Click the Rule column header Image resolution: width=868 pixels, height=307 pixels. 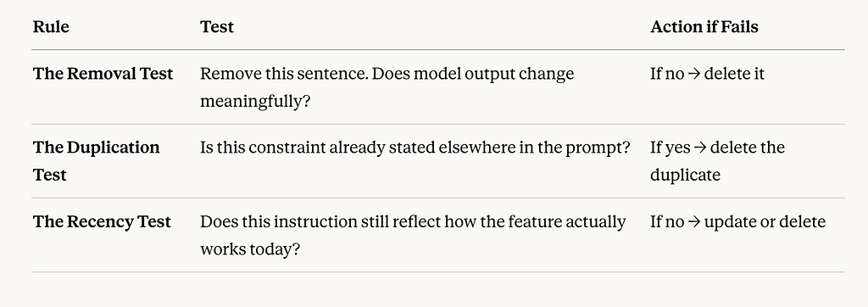pyautogui.click(x=51, y=27)
